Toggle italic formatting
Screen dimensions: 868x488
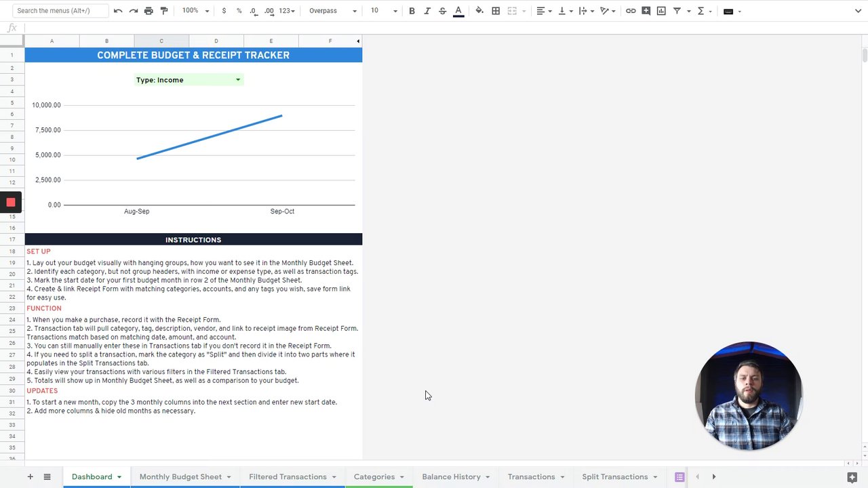click(x=427, y=11)
